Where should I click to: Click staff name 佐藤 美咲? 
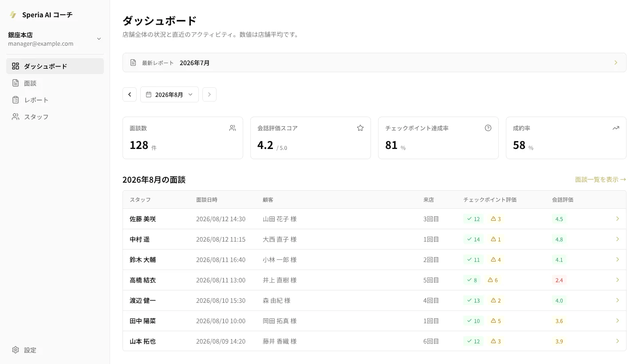point(143,219)
